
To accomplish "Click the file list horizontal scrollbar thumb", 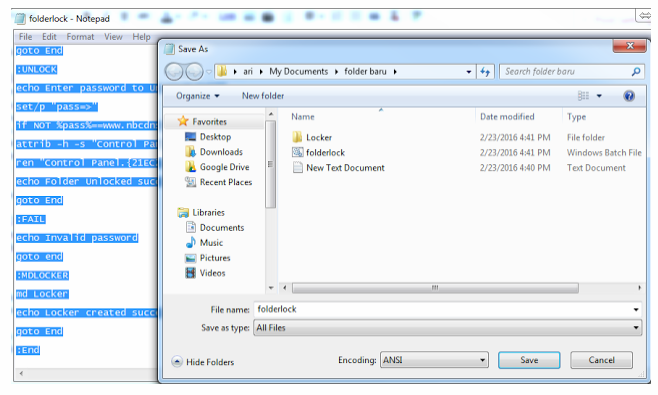I will click(435, 288).
